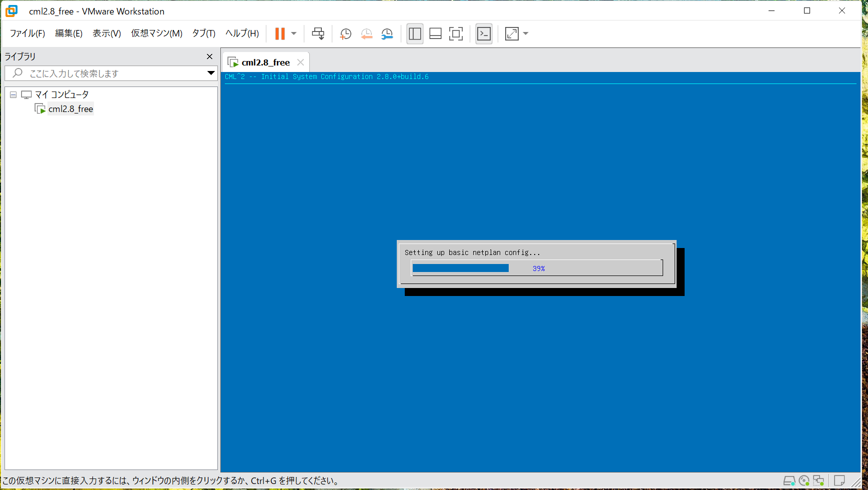Open the stretch mode dropdown arrow

(526, 33)
